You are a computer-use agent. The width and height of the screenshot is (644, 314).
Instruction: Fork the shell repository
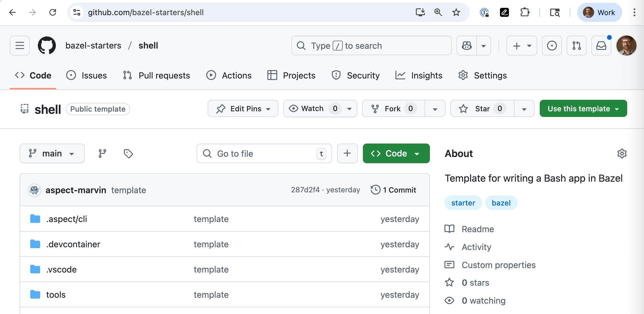click(394, 108)
